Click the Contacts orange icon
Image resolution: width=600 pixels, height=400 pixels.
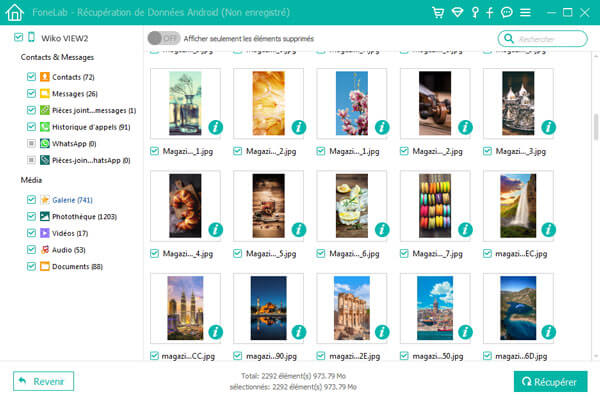pyautogui.click(x=45, y=77)
